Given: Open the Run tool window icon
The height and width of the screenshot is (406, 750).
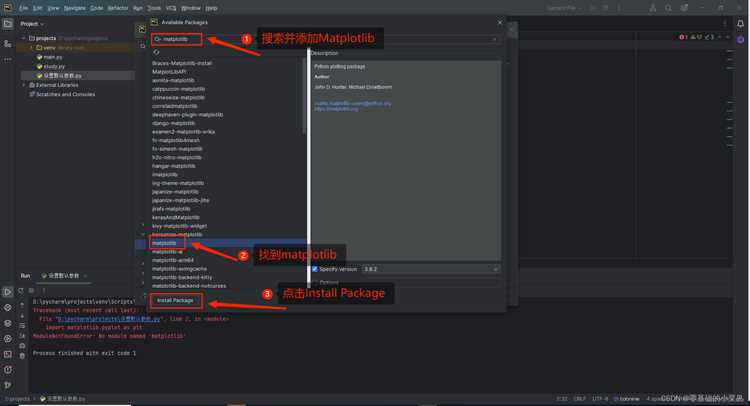Looking at the screenshot, I should pos(8,292).
